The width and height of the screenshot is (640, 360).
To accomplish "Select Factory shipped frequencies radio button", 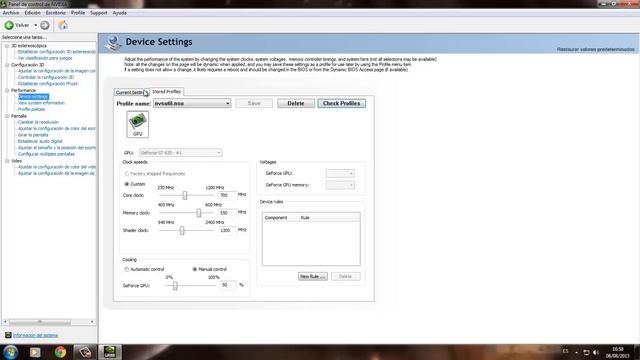I will 127,174.
